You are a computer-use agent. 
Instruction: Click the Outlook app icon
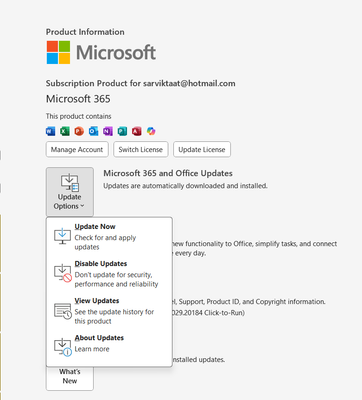click(x=93, y=131)
